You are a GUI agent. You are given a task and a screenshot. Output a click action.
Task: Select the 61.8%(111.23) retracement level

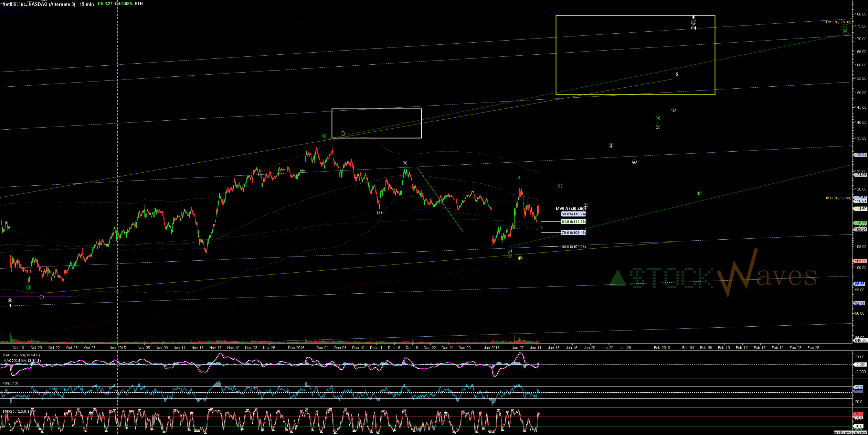574,222
